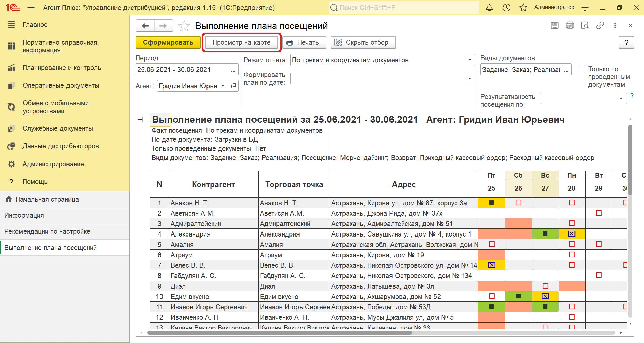Screen dimensions: 644x343
Task: Click Сформировать button
Action: pos(168,42)
